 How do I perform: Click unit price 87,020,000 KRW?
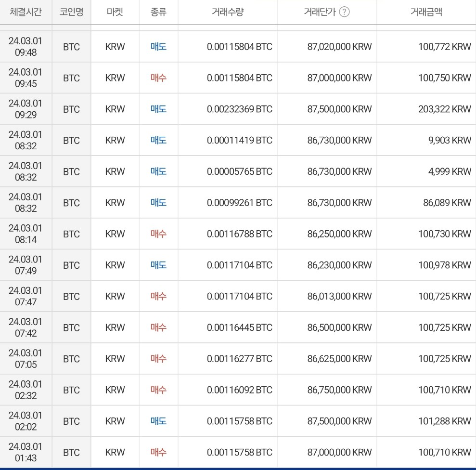pos(339,47)
